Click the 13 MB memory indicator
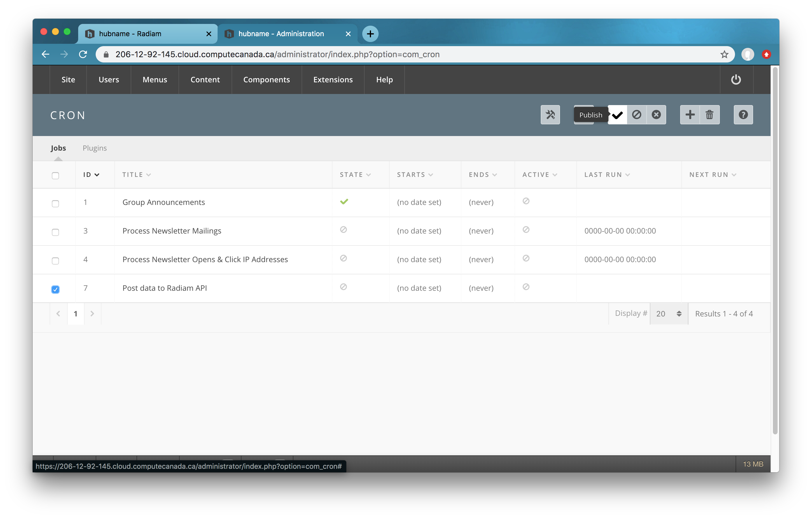This screenshot has height=519, width=812. coord(753,464)
